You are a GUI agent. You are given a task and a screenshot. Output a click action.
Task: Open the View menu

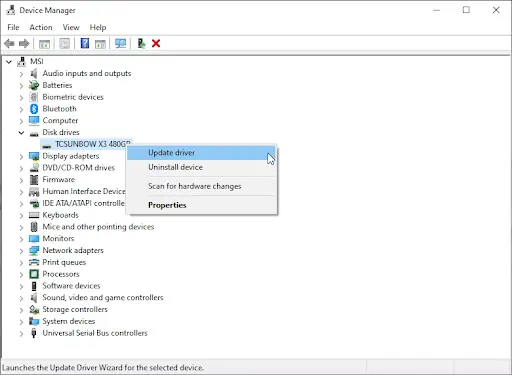[71, 27]
